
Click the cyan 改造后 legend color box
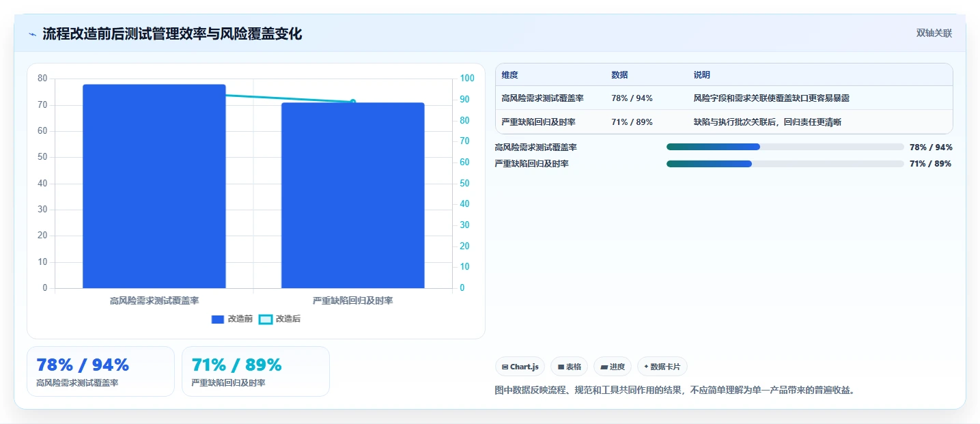tap(266, 319)
